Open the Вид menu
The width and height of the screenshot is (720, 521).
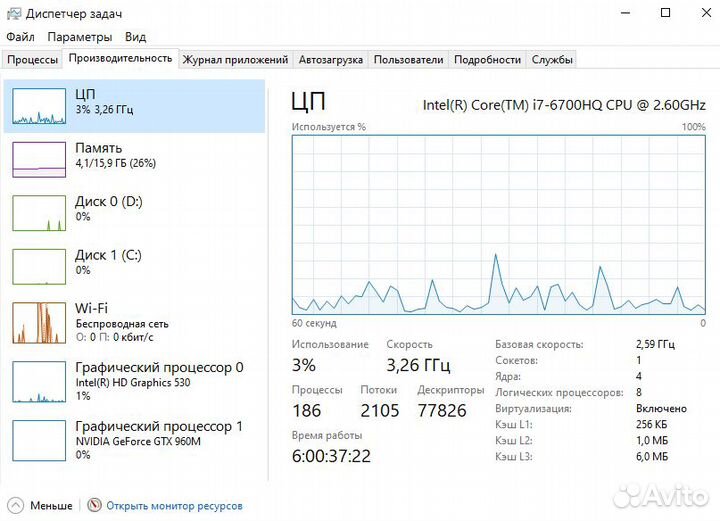pyautogui.click(x=136, y=37)
